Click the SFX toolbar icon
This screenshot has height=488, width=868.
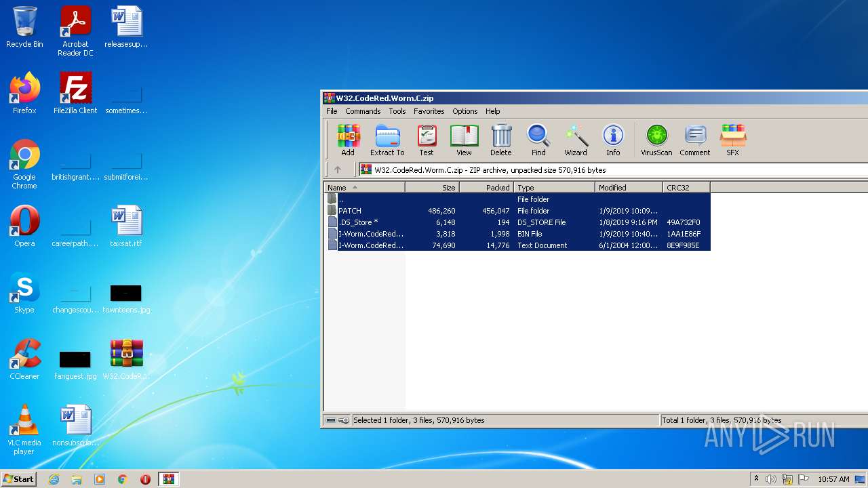click(x=733, y=140)
